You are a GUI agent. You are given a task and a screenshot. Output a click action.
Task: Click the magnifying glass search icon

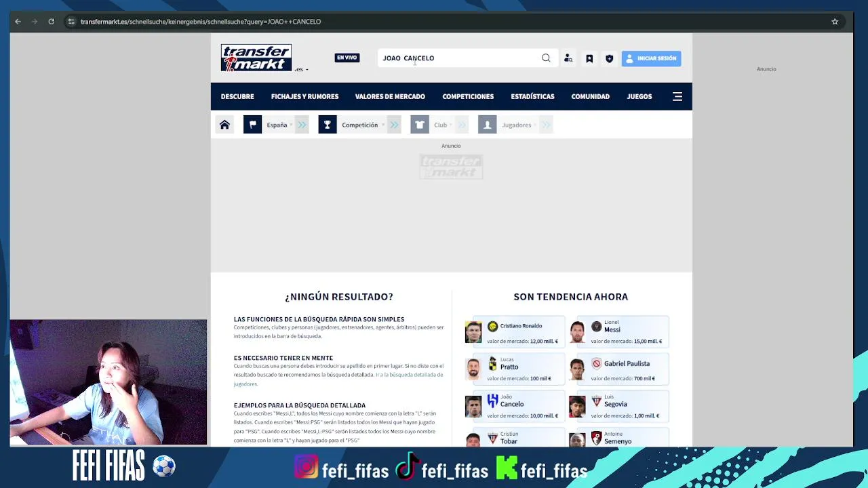[x=546, y=58]
